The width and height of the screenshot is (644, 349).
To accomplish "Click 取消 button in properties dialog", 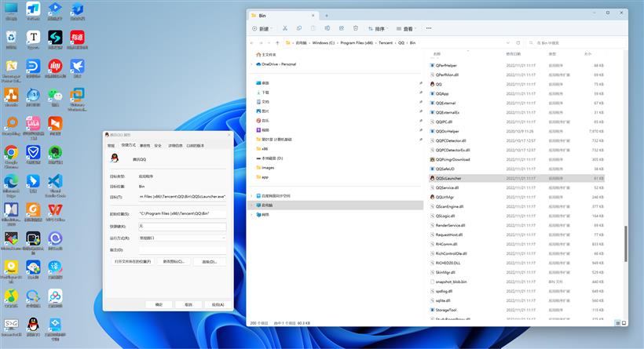I will point(188,305).
